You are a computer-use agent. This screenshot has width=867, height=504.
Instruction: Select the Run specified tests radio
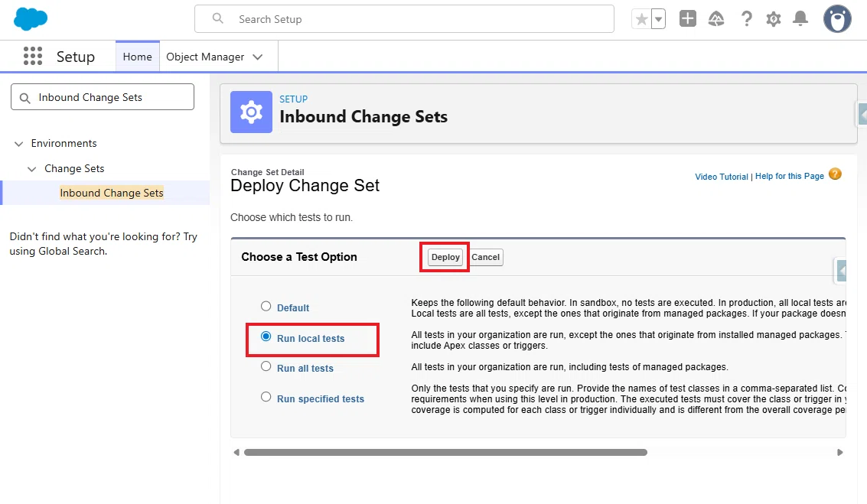tap(266, 397)
